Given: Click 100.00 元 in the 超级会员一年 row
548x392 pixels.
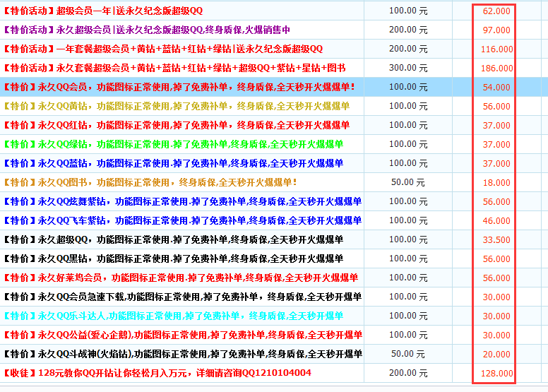Looking at the screenshot, I should pyautogui.click(x=408, y=11).
